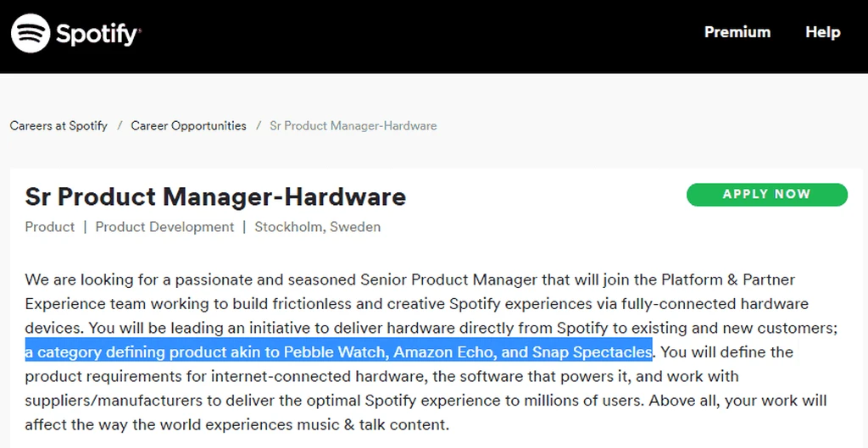Click slash separator after Career Opportunities
This screenshot has width=868, height=448.
(258, 125)
